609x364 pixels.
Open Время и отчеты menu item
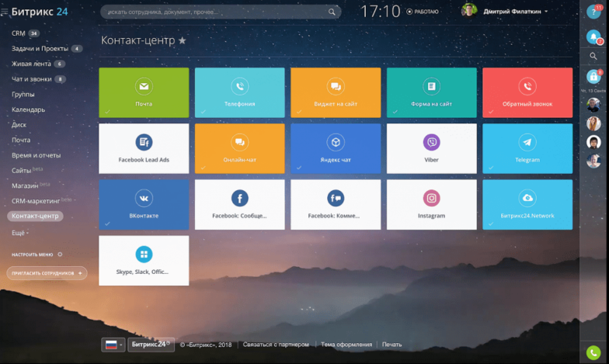click(36, 155)
